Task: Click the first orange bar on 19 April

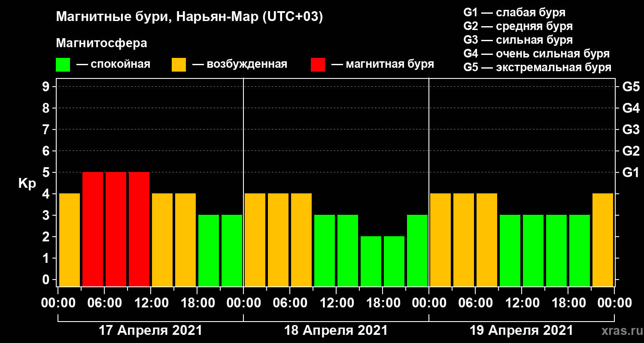Action: [440, 240]
